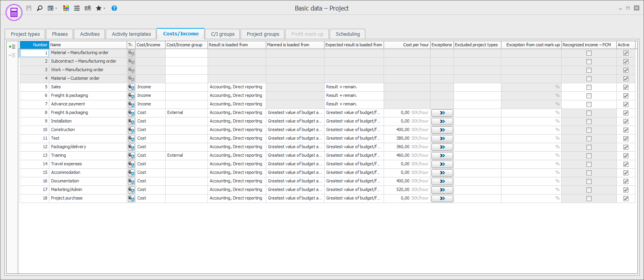This screenshot has height=280, width=644.
Task: Switch to the Project types tab
Action: coord(25,34)
